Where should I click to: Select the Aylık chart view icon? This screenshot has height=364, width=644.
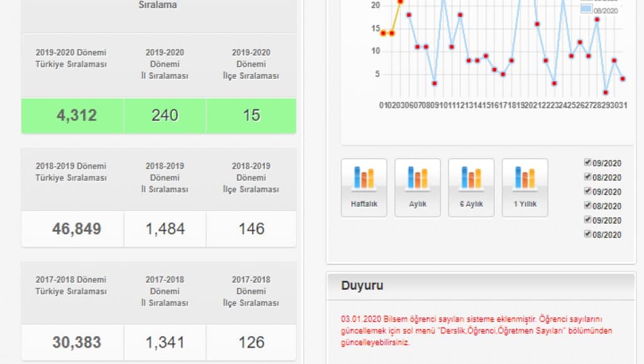click(418, 187)
